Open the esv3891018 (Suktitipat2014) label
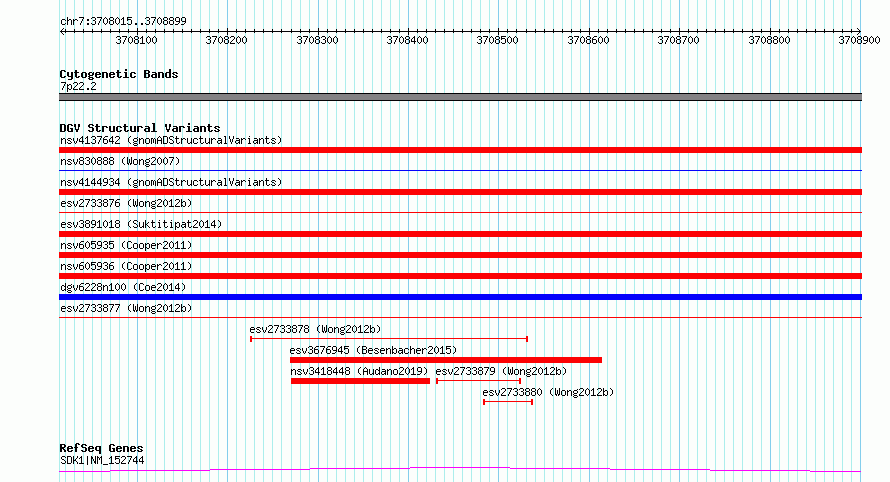Viewport: 890px width, 482px height. pyautogui.click(x=141, y=224)
